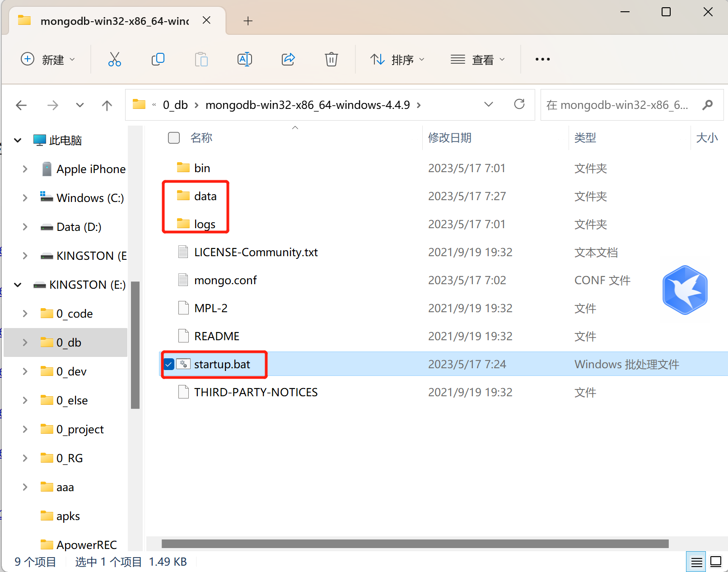Collapse the KINGSTON (E:) expanded node
Screen dimensions: 728x572
(x=18, y=285)
